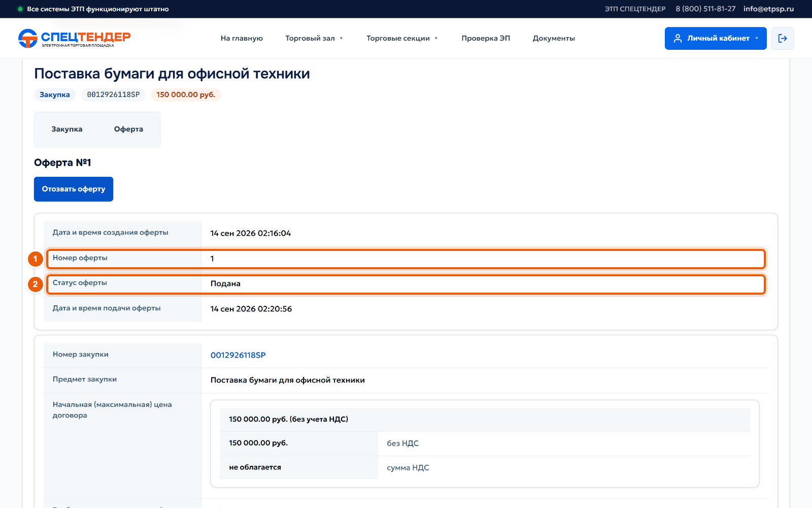The width and height of the screenshot is (812, 508).
Task: Click the 0012926118SP number badge
Action: coord(113,94)
